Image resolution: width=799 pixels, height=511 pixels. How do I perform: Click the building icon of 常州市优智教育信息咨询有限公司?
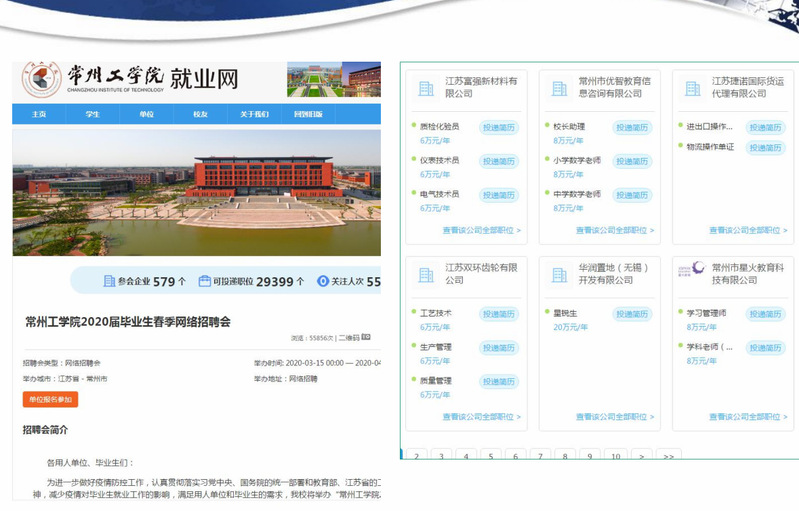click(x=560, y=89)
